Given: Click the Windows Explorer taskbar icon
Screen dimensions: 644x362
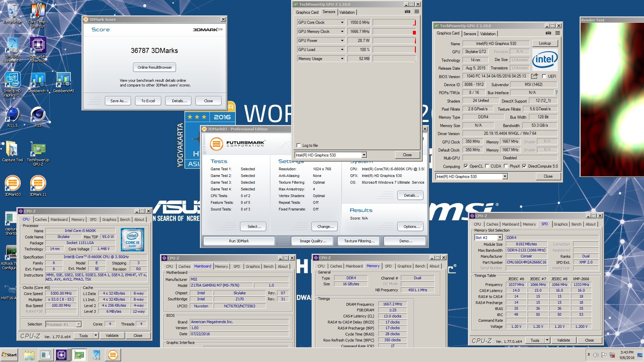Looking at the screenshot, I should tap(29, 355).
